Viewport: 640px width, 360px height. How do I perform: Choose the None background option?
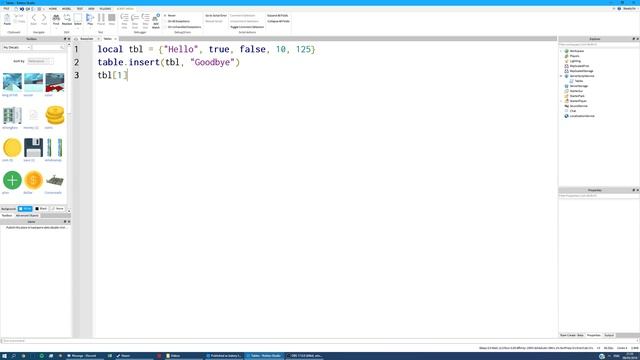pyautogui.click(x=57, y=209)
